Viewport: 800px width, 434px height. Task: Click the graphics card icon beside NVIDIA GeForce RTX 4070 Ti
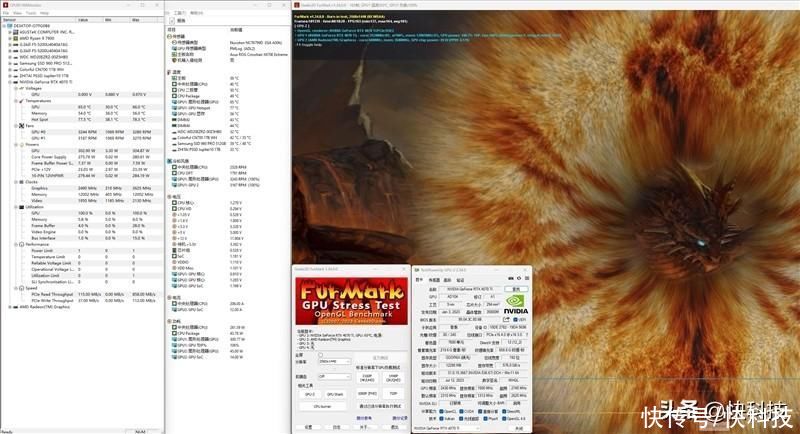[15, 82]
